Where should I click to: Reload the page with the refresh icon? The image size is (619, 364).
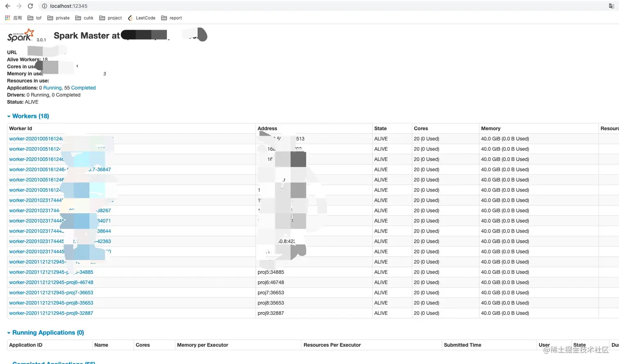click(x=30, y=6)
